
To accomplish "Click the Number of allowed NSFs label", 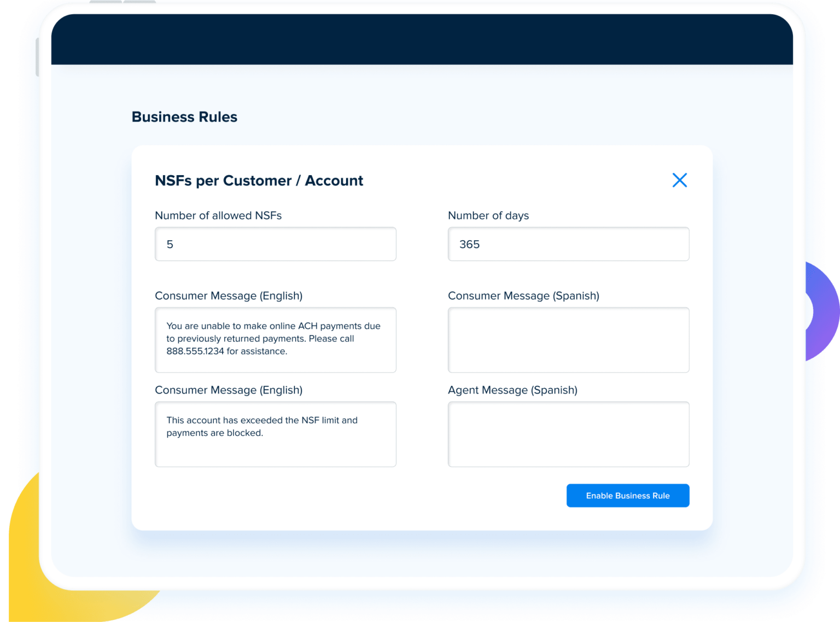I will [x=218, y=215].
